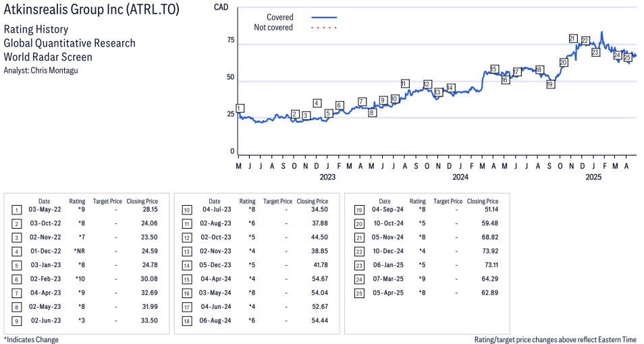The width and height of the screenshot is (644, 344).
Task: Click the 2024 year label on axis
Action: pos(460,177)
